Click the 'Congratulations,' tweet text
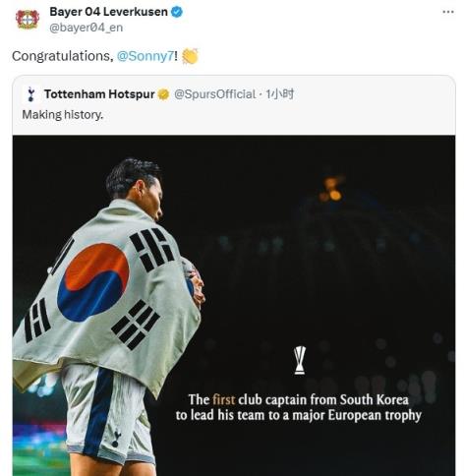The height and width of the screenshot is (476, 464). pos(63,56)
